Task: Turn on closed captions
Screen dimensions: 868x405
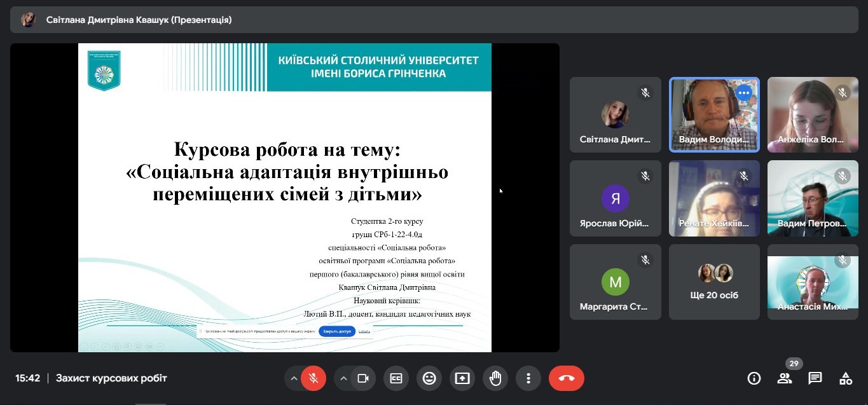Action: [x=396, y=378]
